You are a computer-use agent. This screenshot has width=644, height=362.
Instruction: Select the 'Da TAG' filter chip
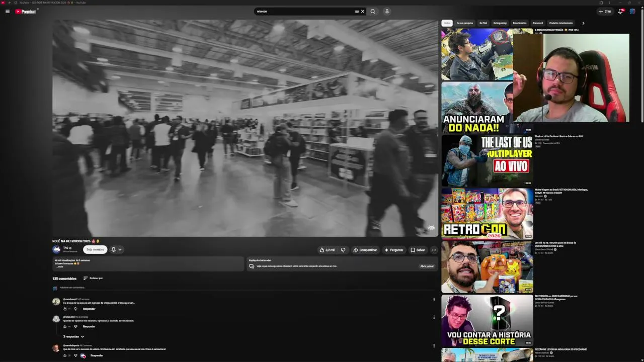pos(483,23)
